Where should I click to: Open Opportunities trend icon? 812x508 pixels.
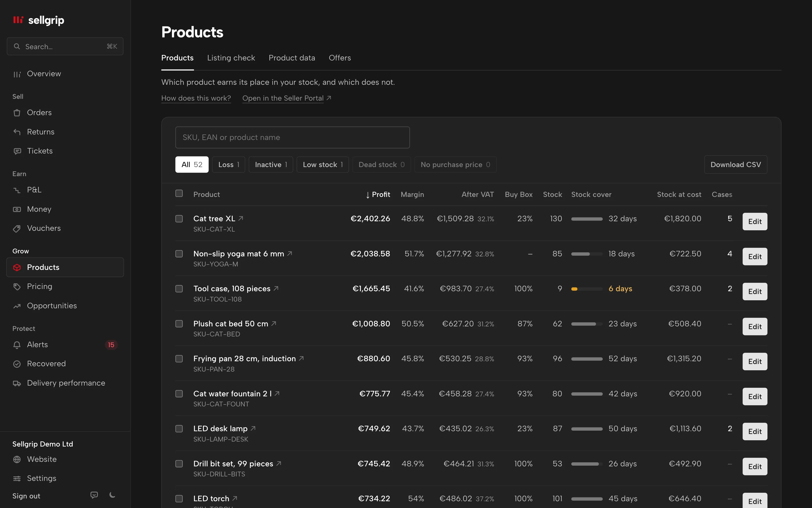17,306
